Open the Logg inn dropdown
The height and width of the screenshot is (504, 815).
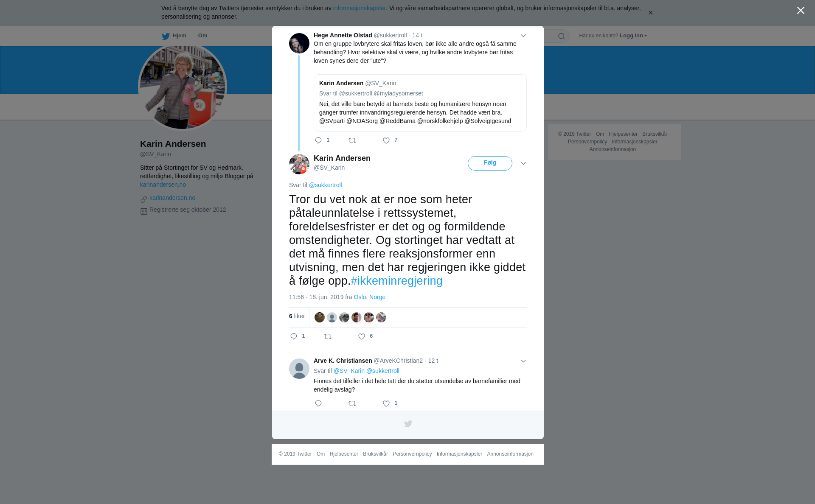[633, 36]
